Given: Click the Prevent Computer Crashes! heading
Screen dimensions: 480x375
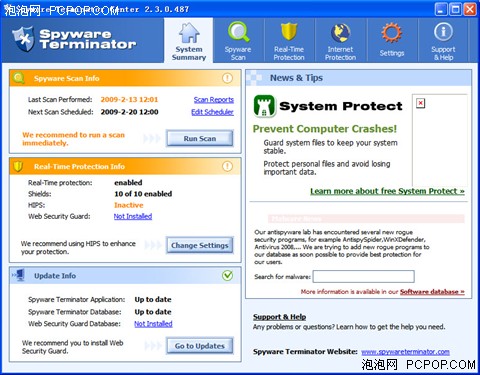Looking at the screenshot, I should tap(325, 129).
